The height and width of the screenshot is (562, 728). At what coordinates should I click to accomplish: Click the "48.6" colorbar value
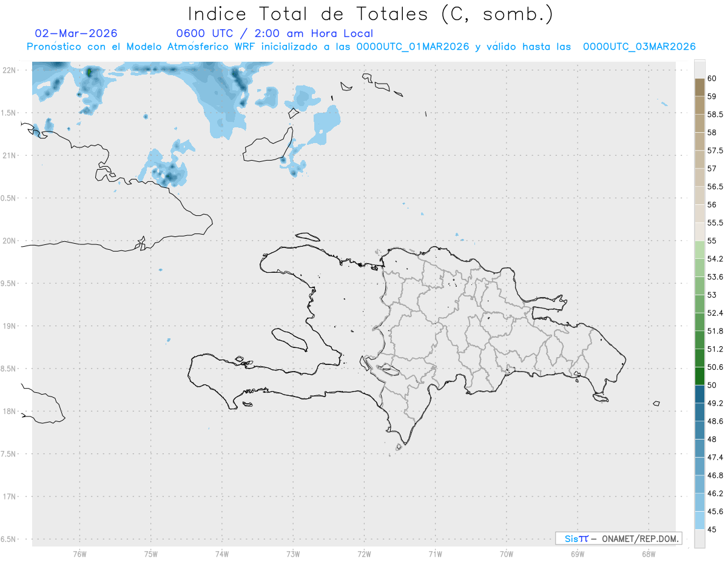click(715, 421)
